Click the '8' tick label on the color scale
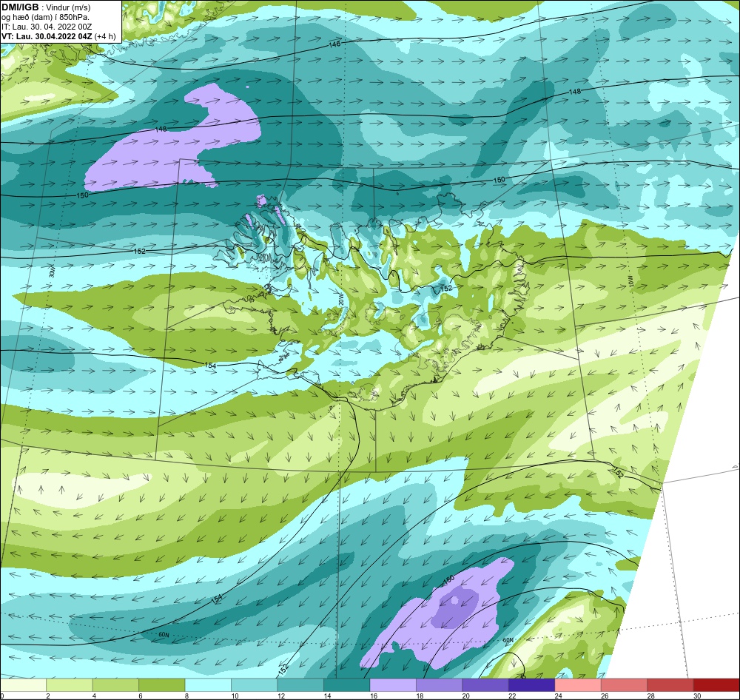Screen dimensions: 740x700 point(187,696)
